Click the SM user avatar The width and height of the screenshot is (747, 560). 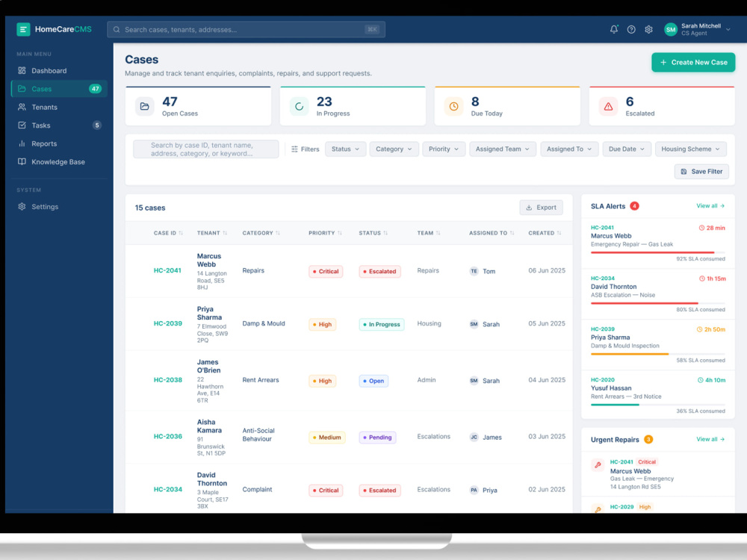[x=671, y=30]
